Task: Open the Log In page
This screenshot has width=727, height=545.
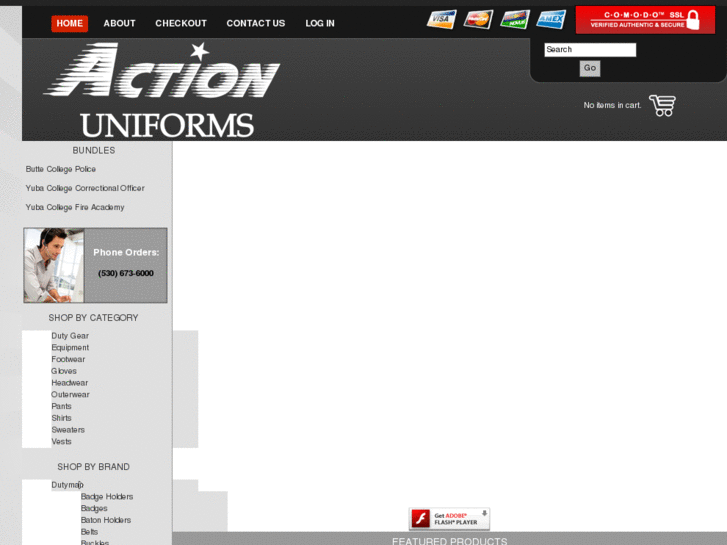Action: [x=319, y=24]
